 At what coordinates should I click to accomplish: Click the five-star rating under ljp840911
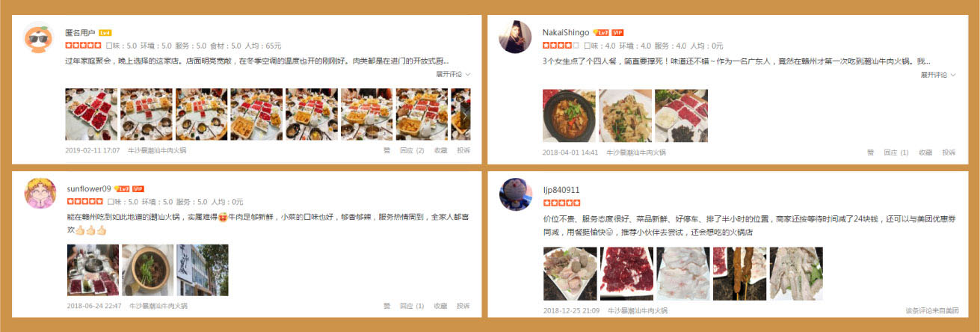tap(561, 203)
